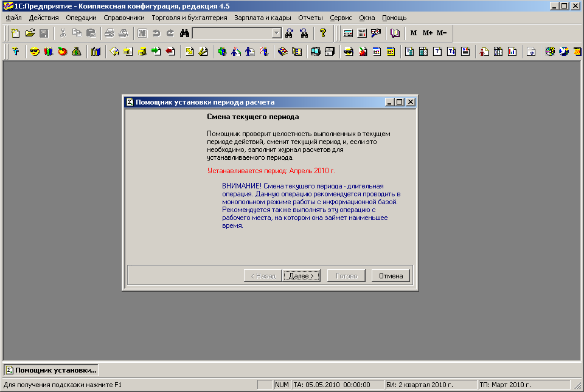Click the document with sunglasses icon
The width and height of the screenshot is (584, 392).
348,52
